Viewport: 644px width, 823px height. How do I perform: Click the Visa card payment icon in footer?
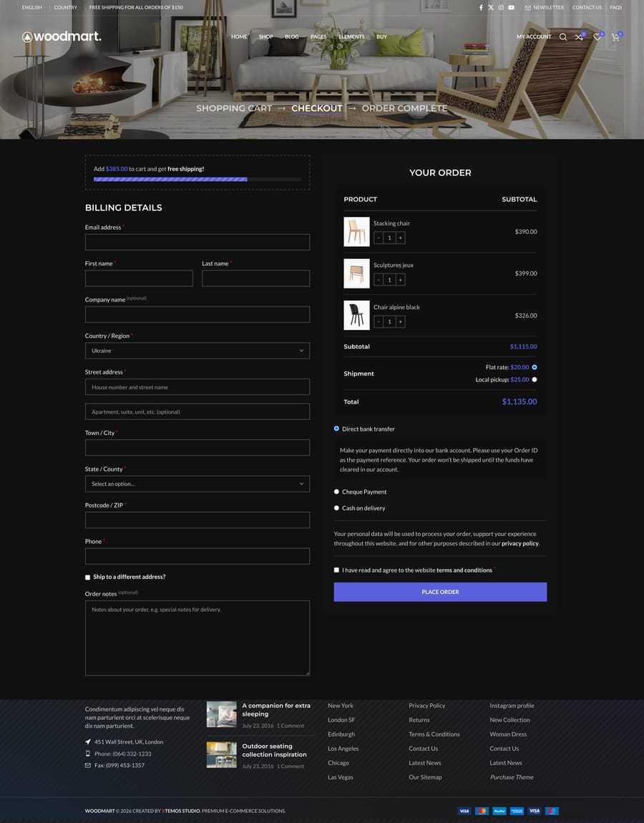point(464,811)
